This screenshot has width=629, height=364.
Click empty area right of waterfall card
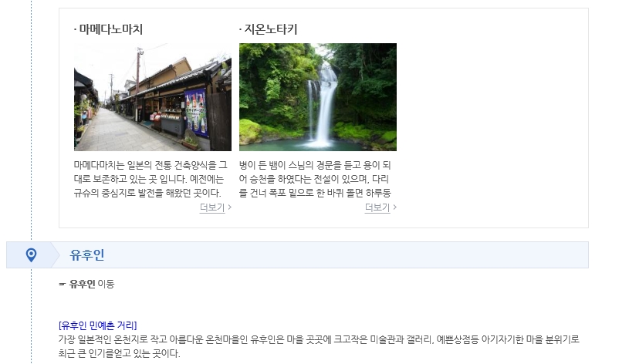[492, 118]
